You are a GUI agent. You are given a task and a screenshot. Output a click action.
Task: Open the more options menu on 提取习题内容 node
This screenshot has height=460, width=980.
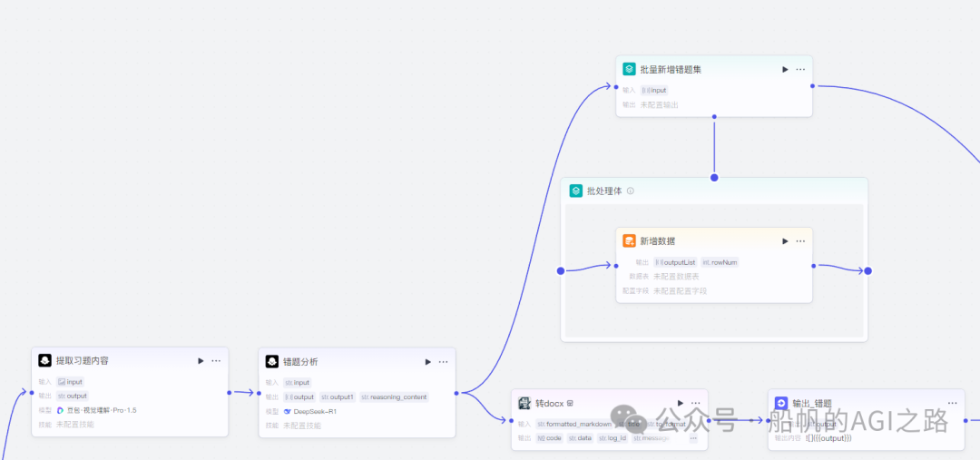[216, 360]
